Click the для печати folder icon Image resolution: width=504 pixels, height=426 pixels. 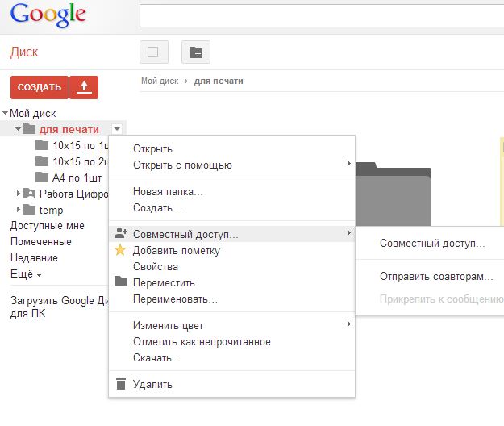pyautogui.click(x=29, y=129)
